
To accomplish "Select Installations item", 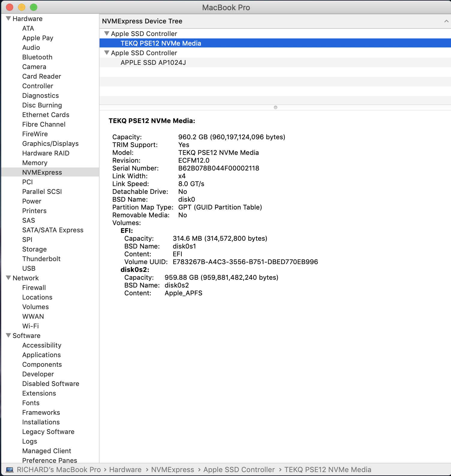I will pyautogui.click(x=41, y=422).
